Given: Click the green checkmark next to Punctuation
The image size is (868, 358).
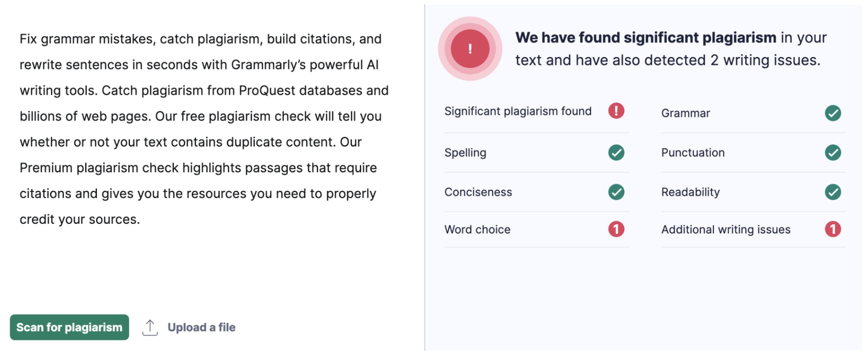Looking at the screenshot, I should [832, 153].
